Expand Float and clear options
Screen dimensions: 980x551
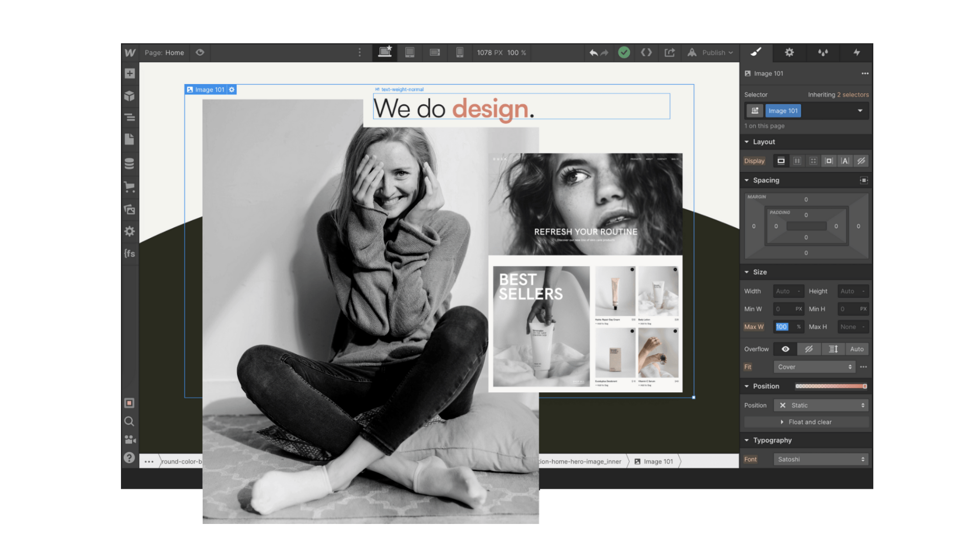pos(806,422)
